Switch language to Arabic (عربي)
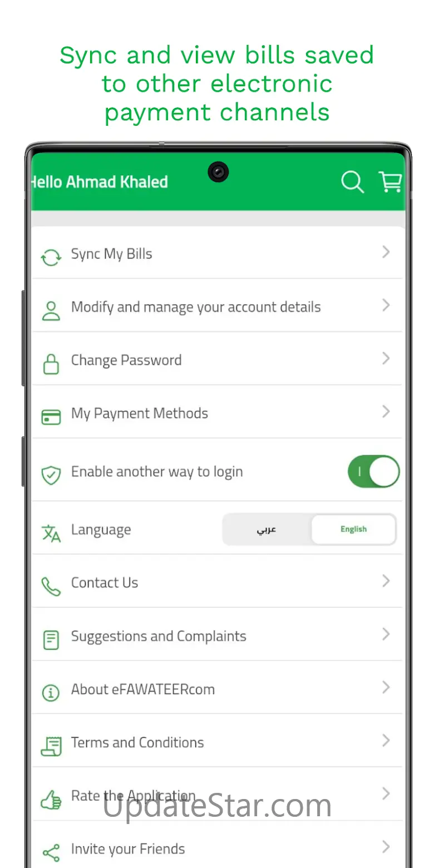Viewport: 434px width, 868px height. pyautogui.click(x=267, y=529)
